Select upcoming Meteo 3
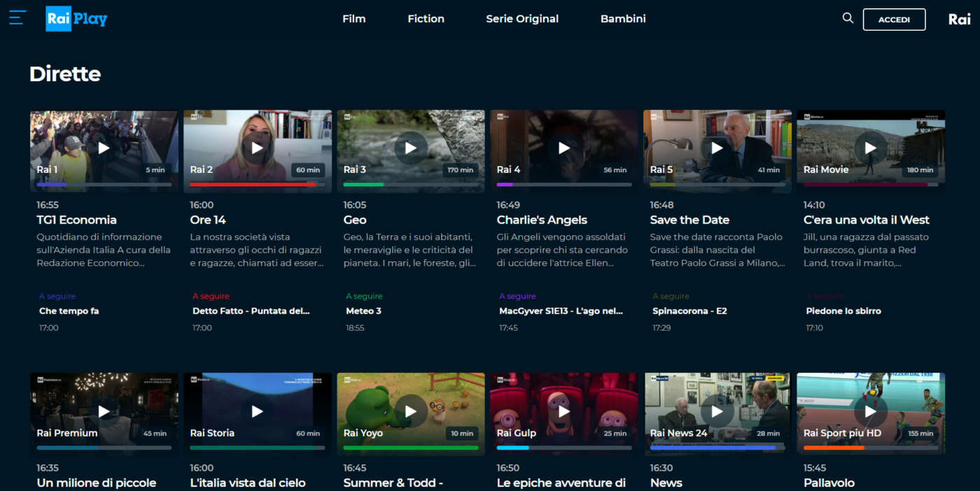This screenshot has width=980, height=491. click(x=363, y=311)
